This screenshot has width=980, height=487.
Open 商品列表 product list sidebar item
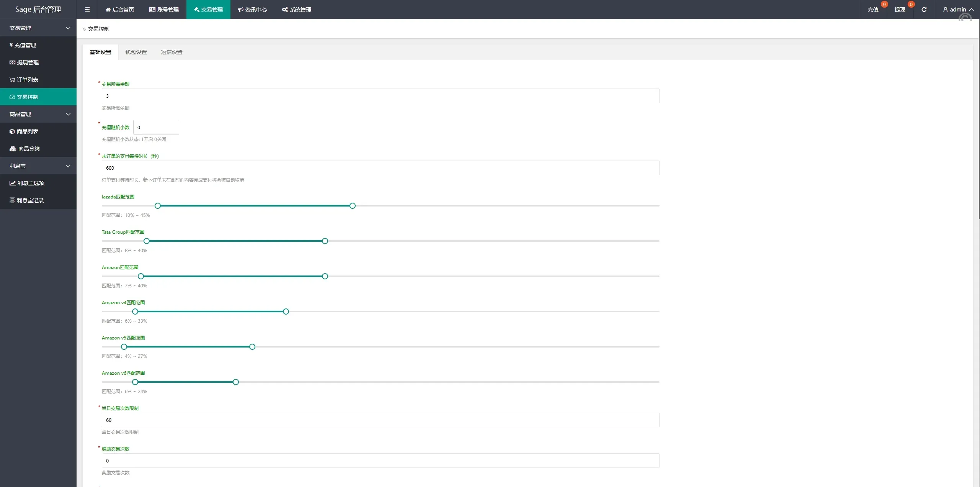27,131
